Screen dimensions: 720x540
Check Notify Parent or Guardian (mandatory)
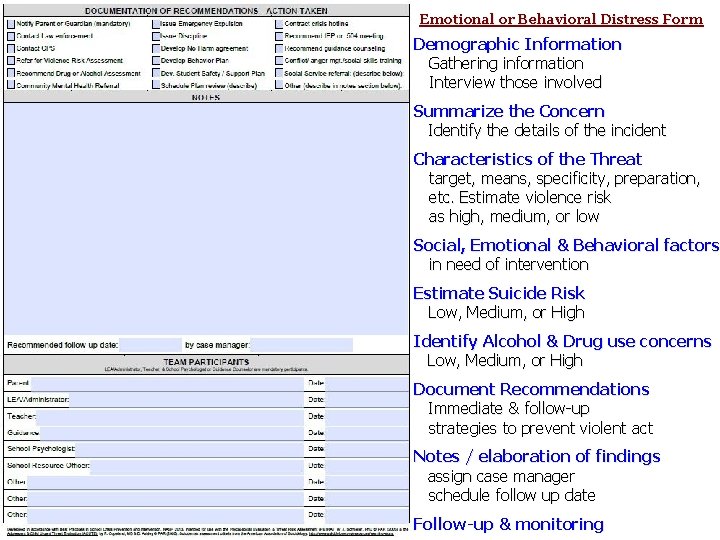pyautogui.click(x=11, y=23)
